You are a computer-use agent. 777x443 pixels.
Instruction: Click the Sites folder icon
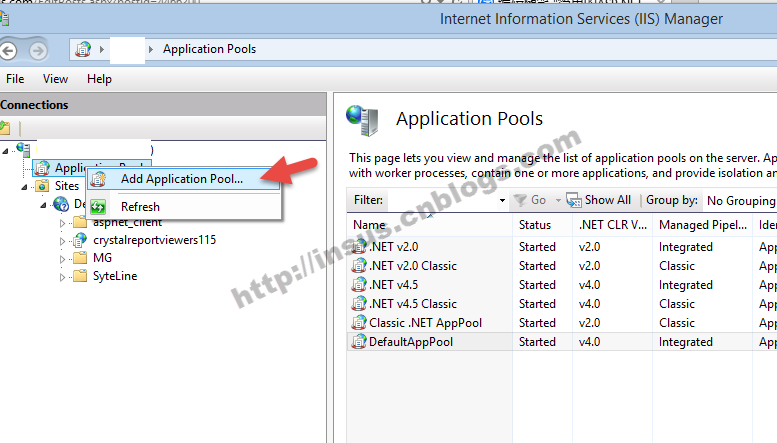tap(42, 186)
